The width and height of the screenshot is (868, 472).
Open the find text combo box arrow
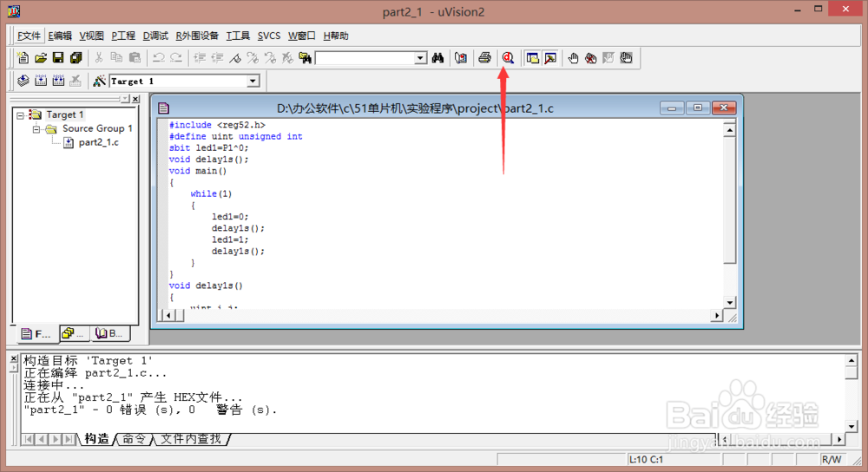click(x=421, y=58)
